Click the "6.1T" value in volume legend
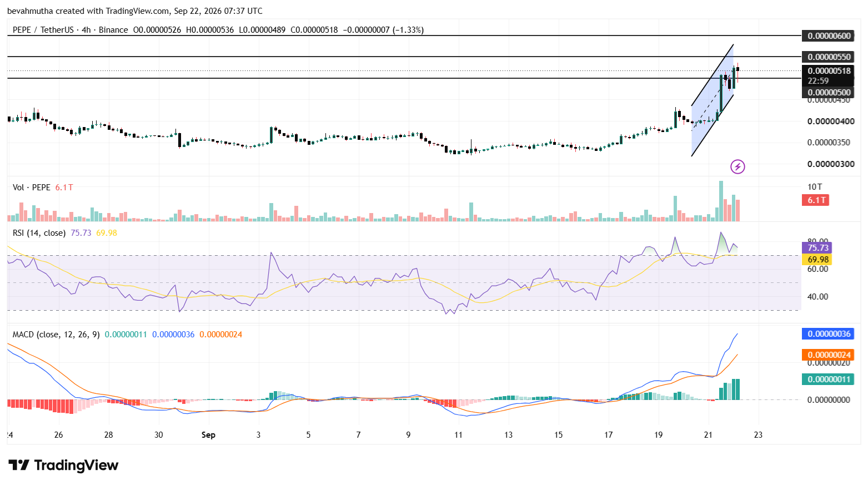 tap(64, 188)
